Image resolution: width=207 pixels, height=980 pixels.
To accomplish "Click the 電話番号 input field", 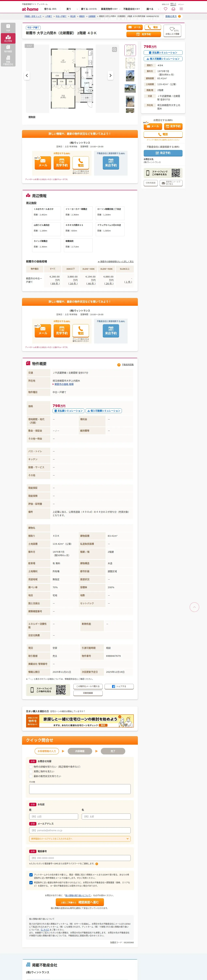I will point(80,858).
